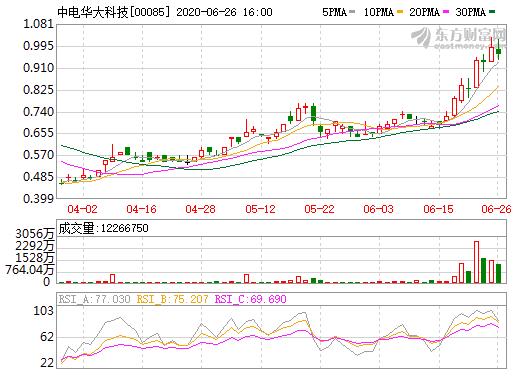Viewport: 520px width, 376px height.
Task: Click the RSI_B value label
Action: [x=173, y=299]
